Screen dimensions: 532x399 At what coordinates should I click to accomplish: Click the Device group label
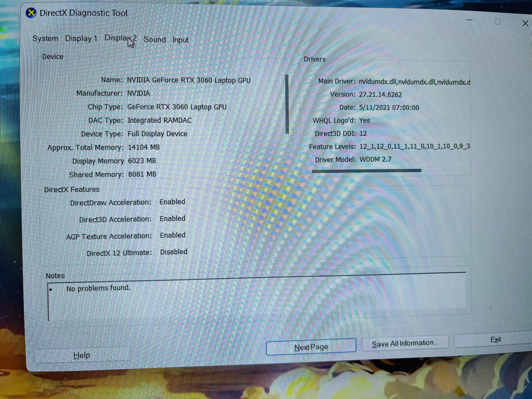pyautogui.click(x=53, y=57)
